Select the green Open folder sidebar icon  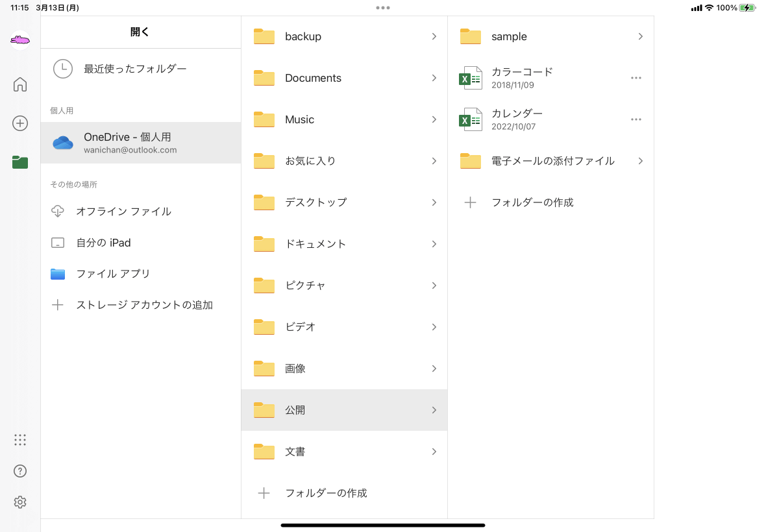(x=20, y=162)
